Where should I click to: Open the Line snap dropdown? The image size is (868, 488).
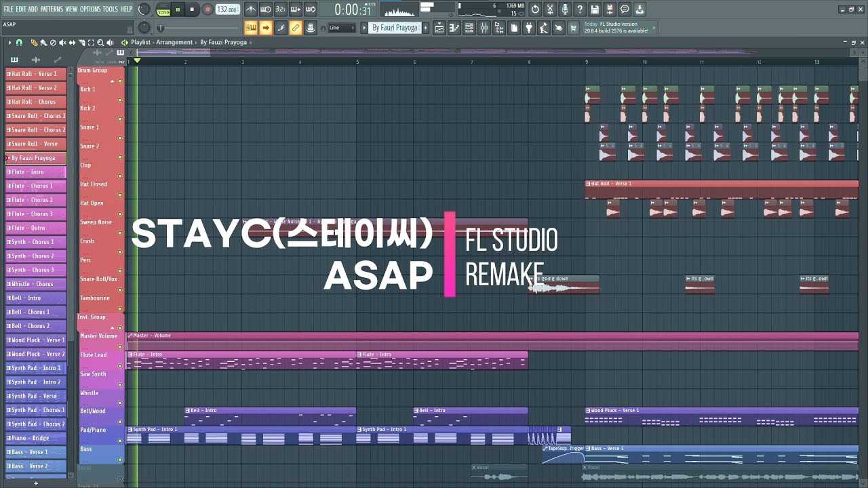click(x=342, y=28)
